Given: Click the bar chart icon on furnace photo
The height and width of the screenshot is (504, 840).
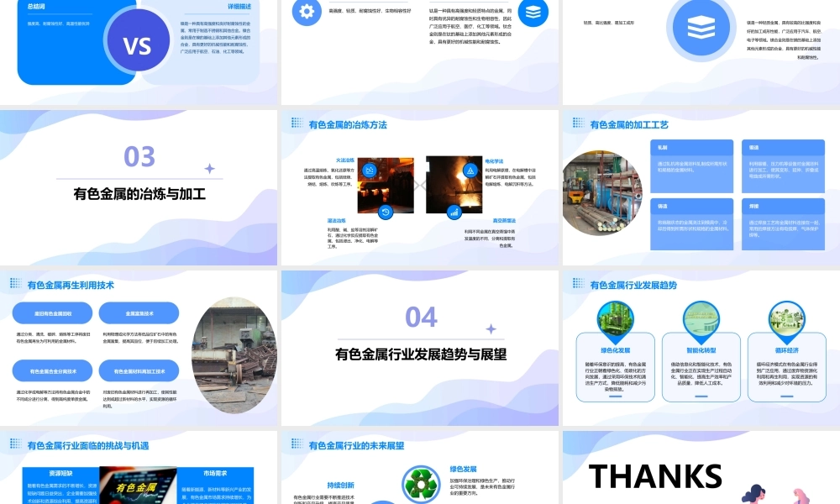Looking at the screenshot, I should coord(454,212).
